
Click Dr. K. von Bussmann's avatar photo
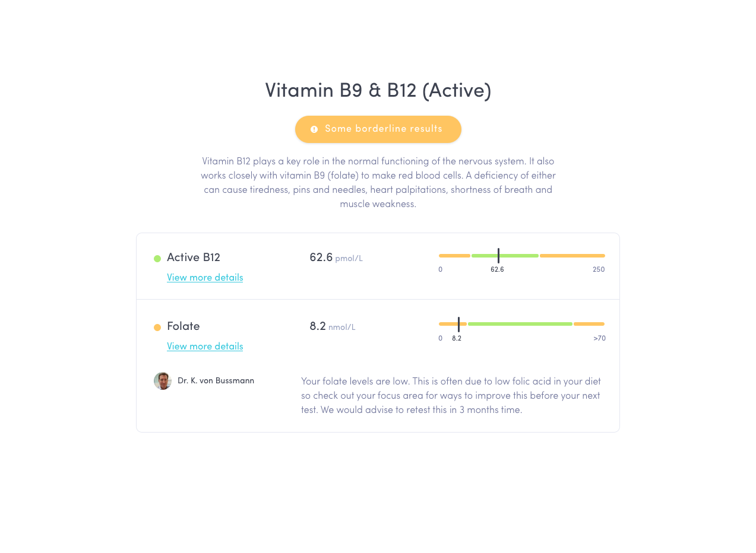click(x=162, y=381)
